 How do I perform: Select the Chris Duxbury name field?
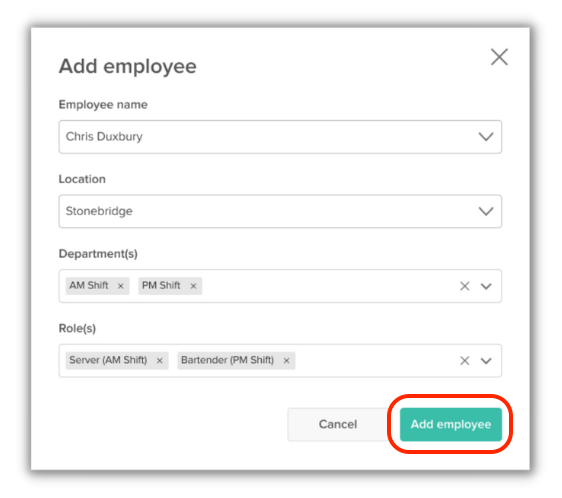pyautogui.click(x=280, y=137)
